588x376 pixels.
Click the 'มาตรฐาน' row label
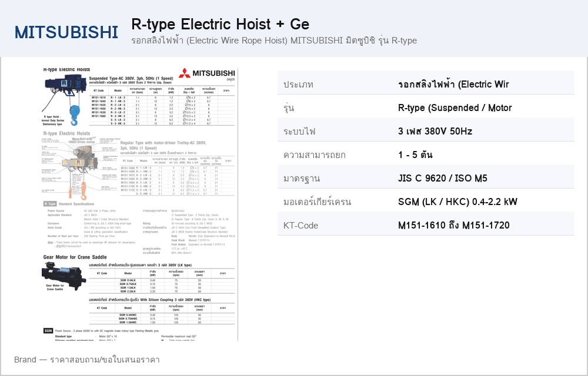click(x=302, y=179)
